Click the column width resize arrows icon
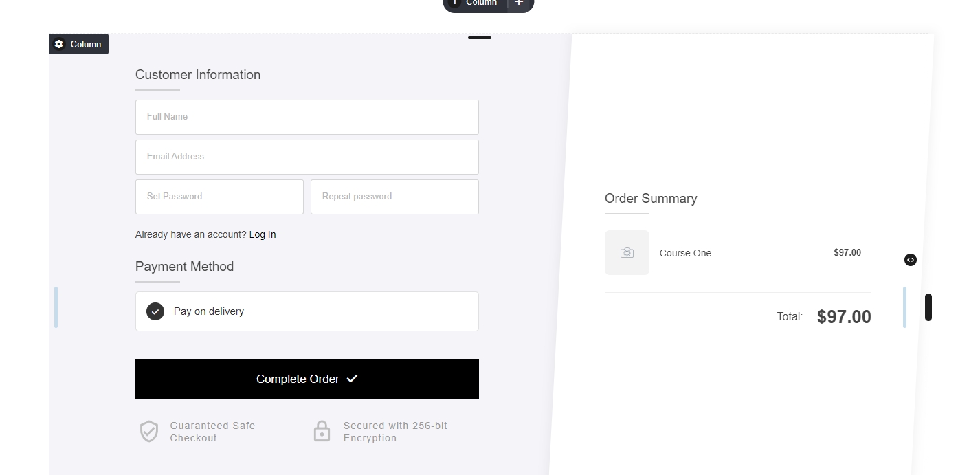 pos(911,260)
